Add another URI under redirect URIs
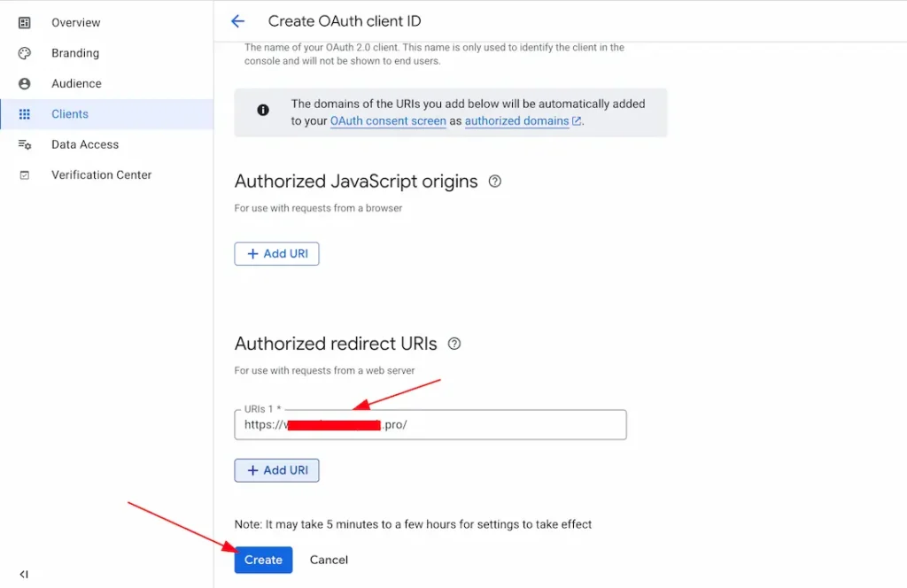 tap(276, 470)
